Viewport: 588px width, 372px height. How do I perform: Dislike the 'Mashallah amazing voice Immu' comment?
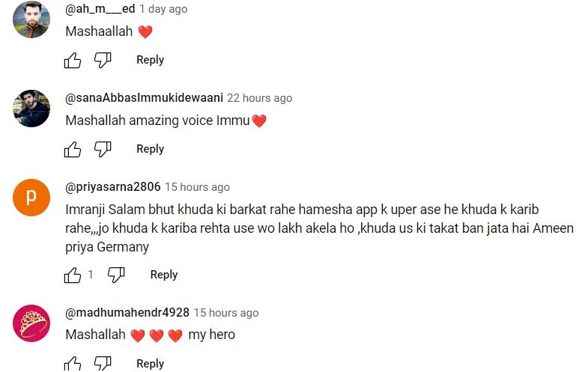click(103, 149)
